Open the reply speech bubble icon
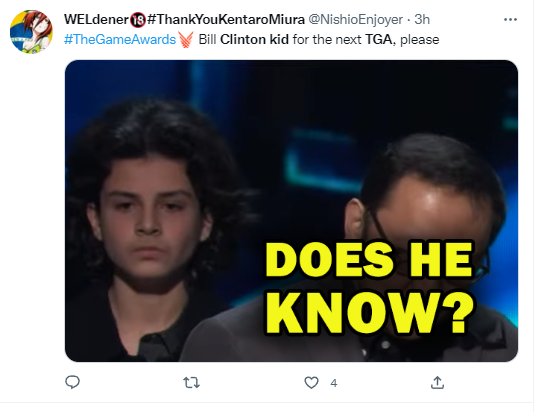Image resolution: width=542 pixels, height=412 pixels. point(72,382)
